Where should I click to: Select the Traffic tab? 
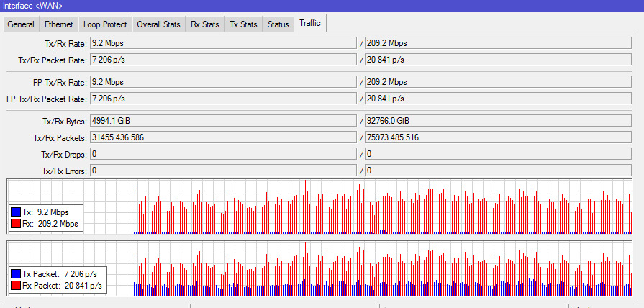click(310, 24)
